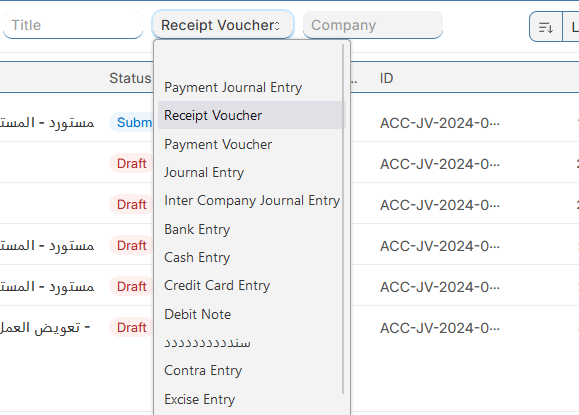Click the Status column header
This screenshot has width=579, height=415.
[x=130, y=78]
